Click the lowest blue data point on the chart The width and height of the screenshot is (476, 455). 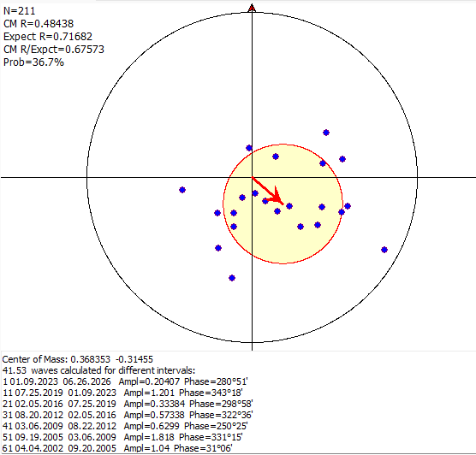click(232, 278)
